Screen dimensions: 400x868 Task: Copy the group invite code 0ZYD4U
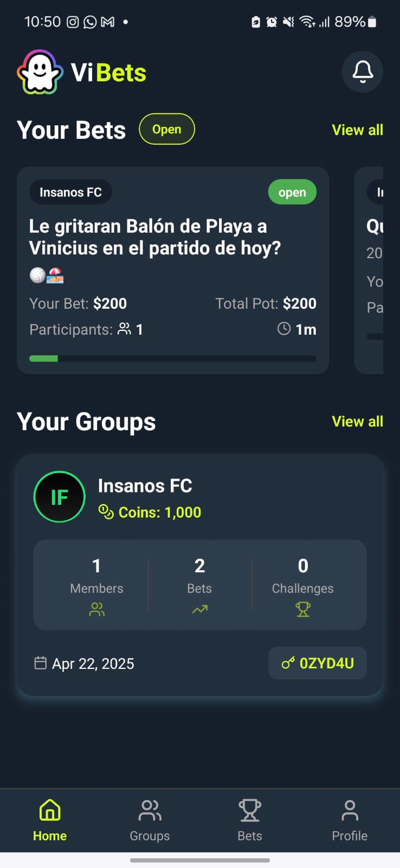point(318,663)
